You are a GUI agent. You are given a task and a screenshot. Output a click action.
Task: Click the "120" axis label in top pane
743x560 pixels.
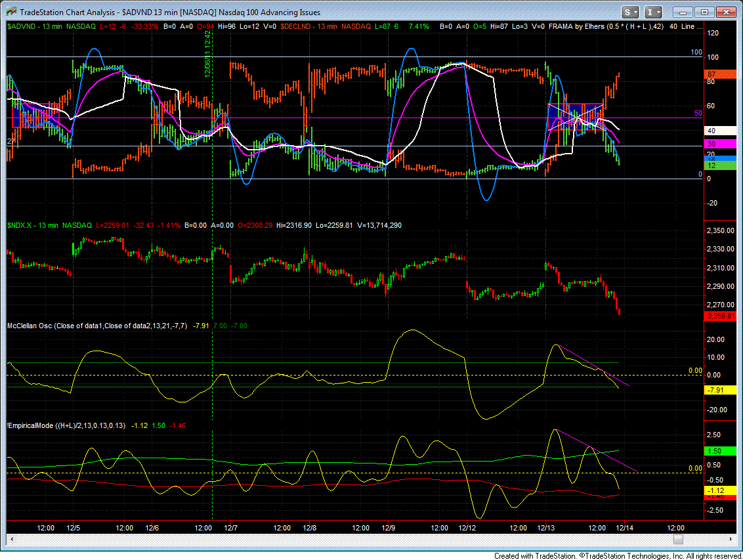[712, 33]
